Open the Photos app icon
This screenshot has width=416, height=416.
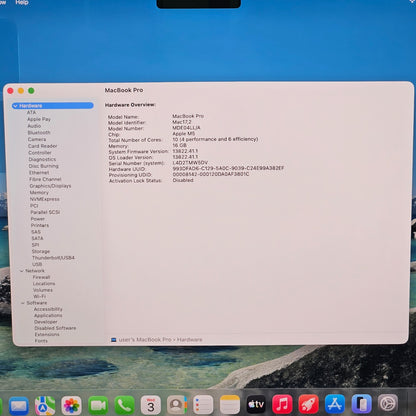(71, 405)
